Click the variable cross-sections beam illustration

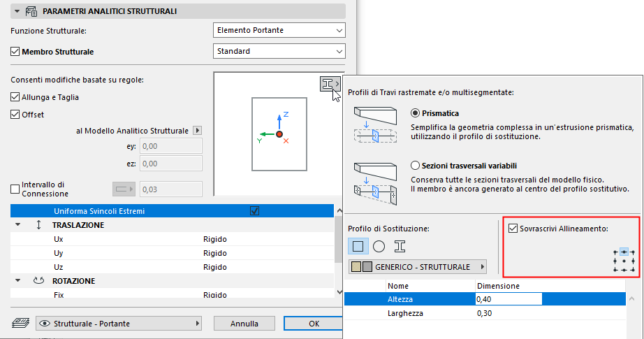375,180
